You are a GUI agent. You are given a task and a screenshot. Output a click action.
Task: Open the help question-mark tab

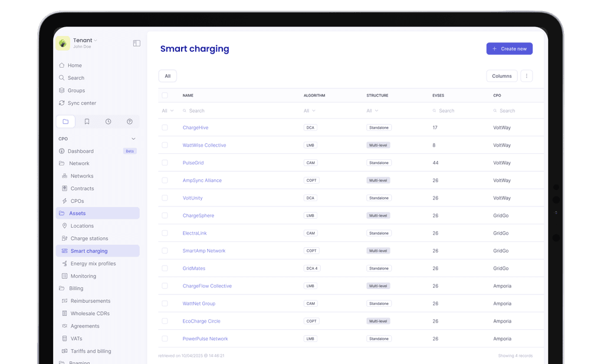click(130, 122)
